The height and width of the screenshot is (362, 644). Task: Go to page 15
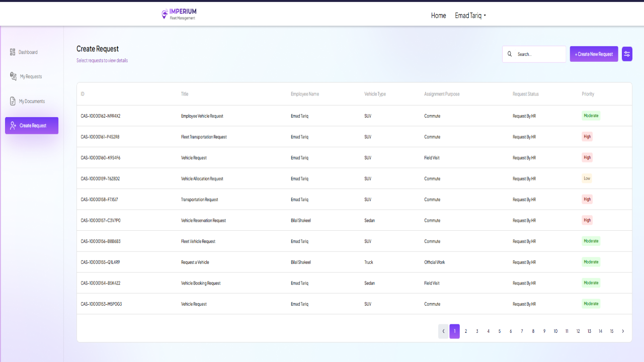coord(612,331)
